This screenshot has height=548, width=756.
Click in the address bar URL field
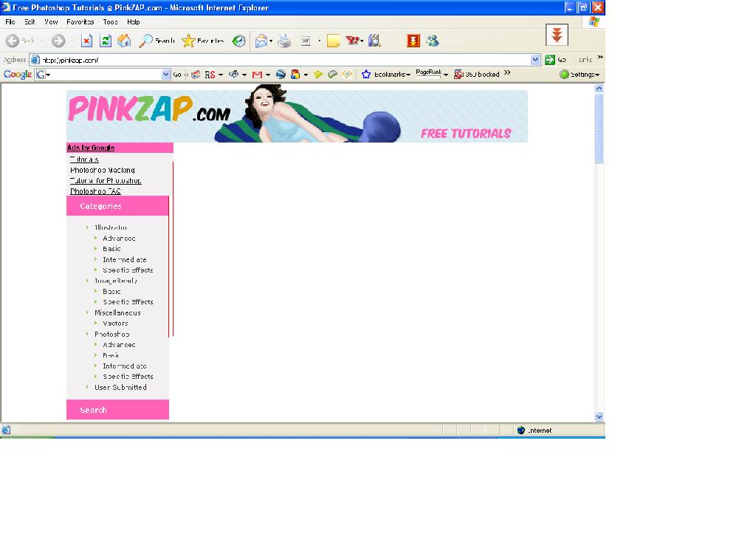coord(284,60)
